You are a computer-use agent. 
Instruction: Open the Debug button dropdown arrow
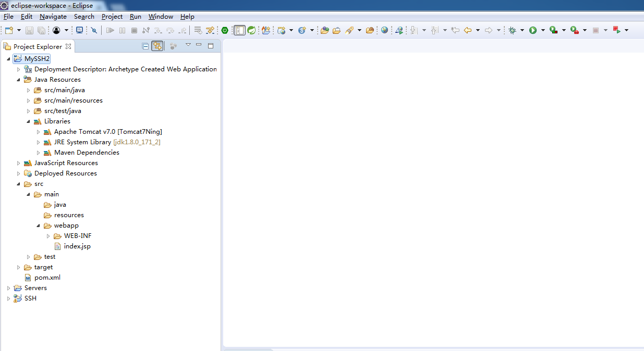click(x=522, y=30)
